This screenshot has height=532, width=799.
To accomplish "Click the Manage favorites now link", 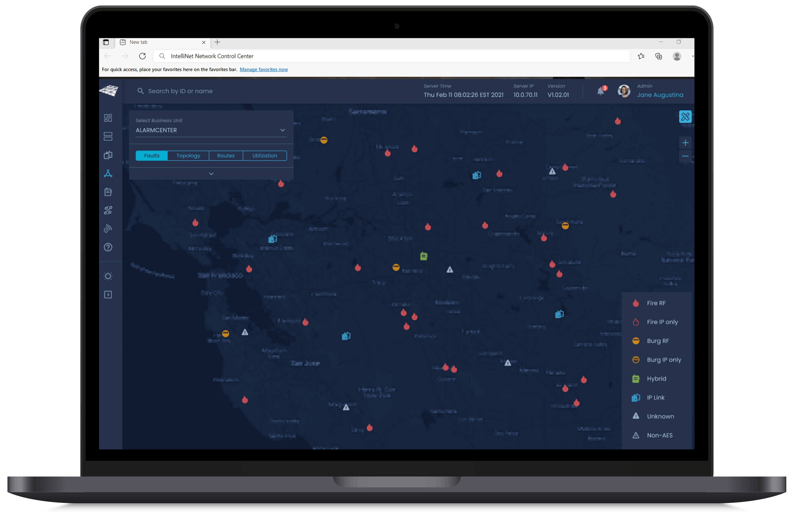I will [263, 69].
